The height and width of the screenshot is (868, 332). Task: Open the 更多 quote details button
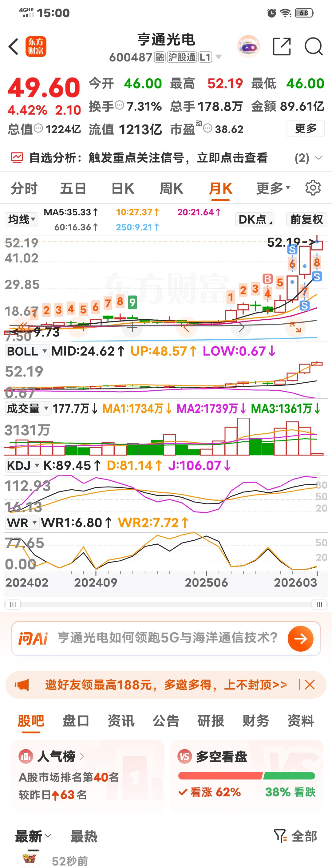point(305,128)
